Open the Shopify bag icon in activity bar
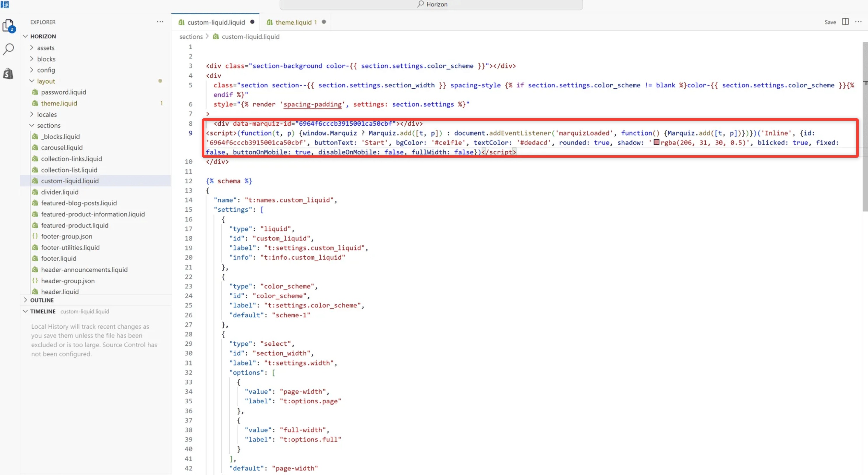The height and width of the screenshot is (475, 868). click(x=8, y=73)
